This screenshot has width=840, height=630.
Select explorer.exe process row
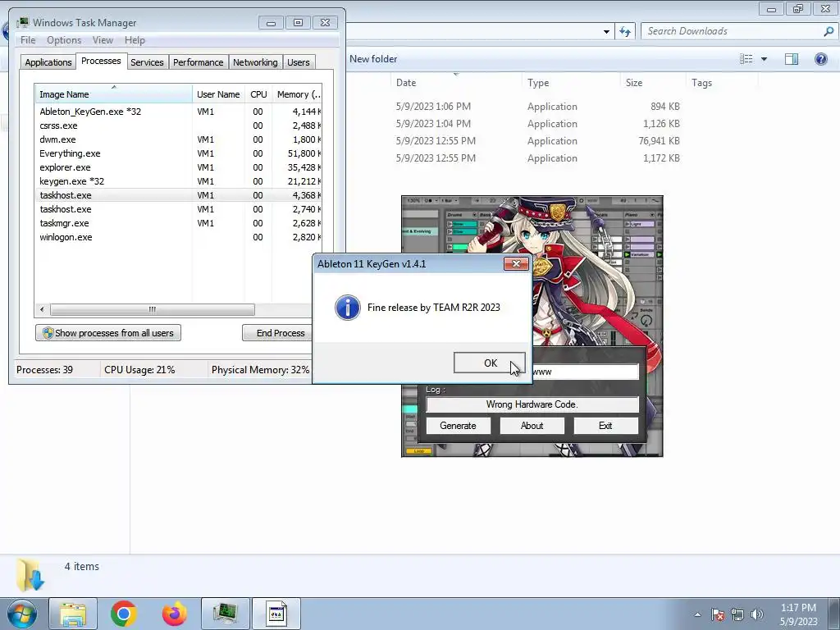178,167
